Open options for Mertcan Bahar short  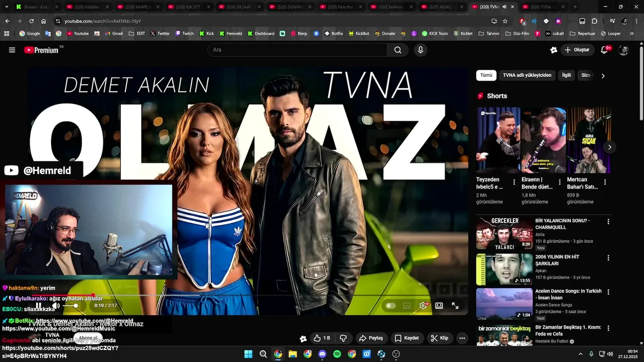pyautogui.click(x=605, y=182)
